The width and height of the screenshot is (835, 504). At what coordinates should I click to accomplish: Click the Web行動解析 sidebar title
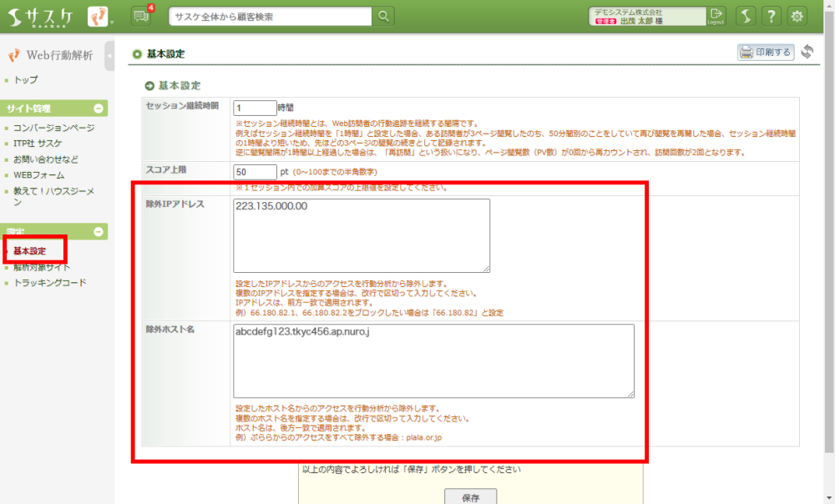(59, 55)
